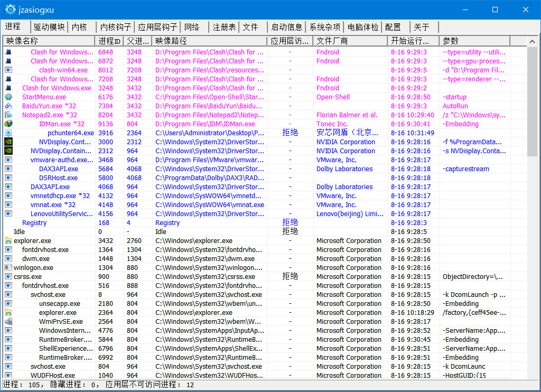Sort by the 进程ID column header
Image resolution: width=541 pixels, height=392 pixels.
point(109,41)
